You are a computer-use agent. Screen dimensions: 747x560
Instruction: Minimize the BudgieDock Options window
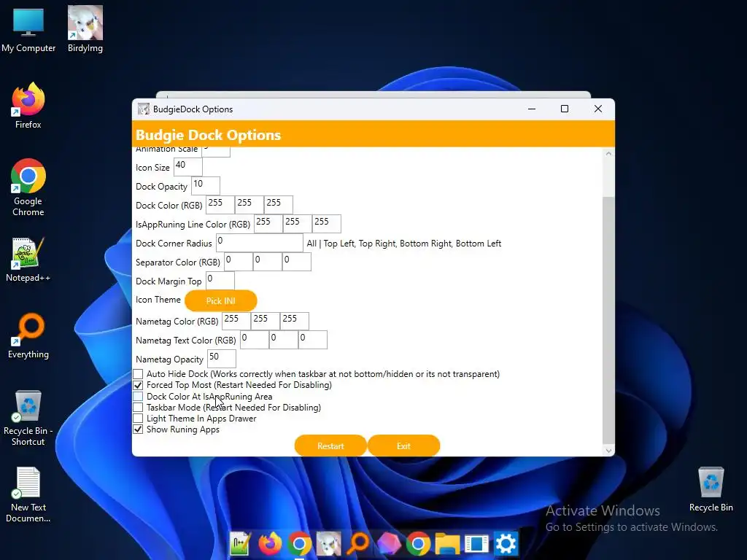[532, 109]
